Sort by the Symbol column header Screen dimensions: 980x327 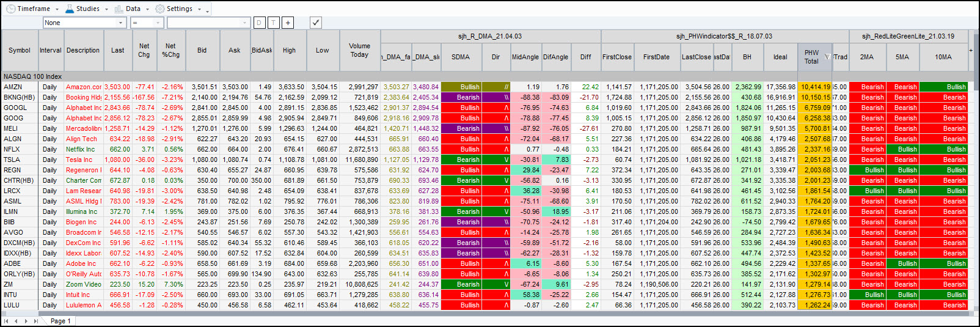(20, 50)
